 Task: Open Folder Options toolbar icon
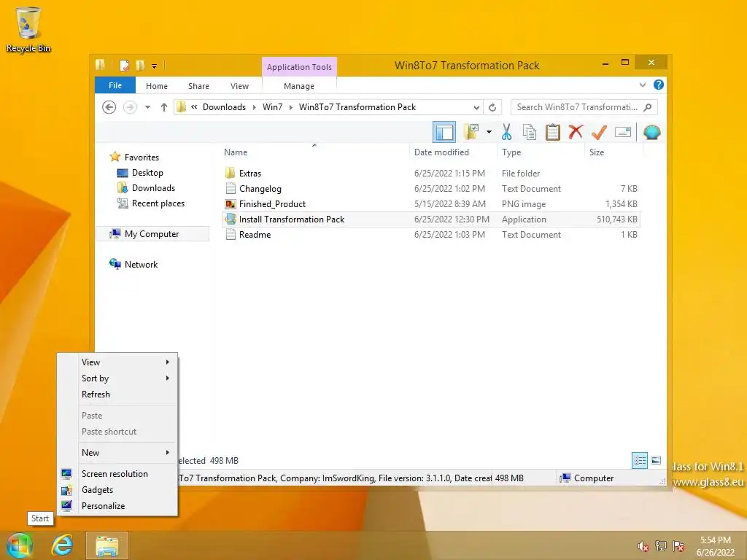[x=472, y=133]
